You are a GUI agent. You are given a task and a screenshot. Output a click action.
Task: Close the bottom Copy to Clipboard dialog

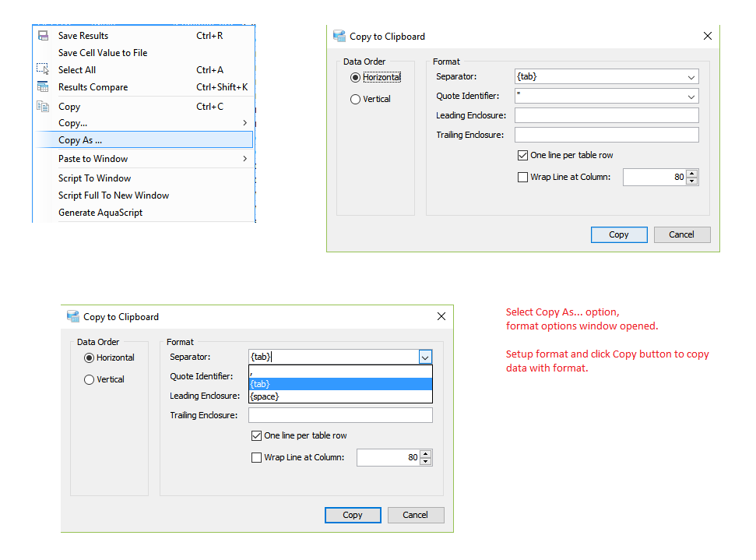(441, 316)
